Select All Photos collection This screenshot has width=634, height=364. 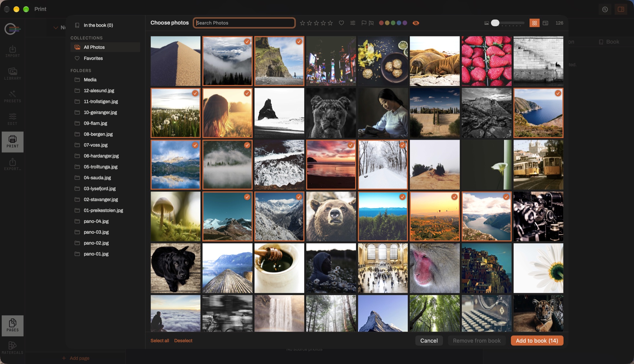[x=105, y=47]
